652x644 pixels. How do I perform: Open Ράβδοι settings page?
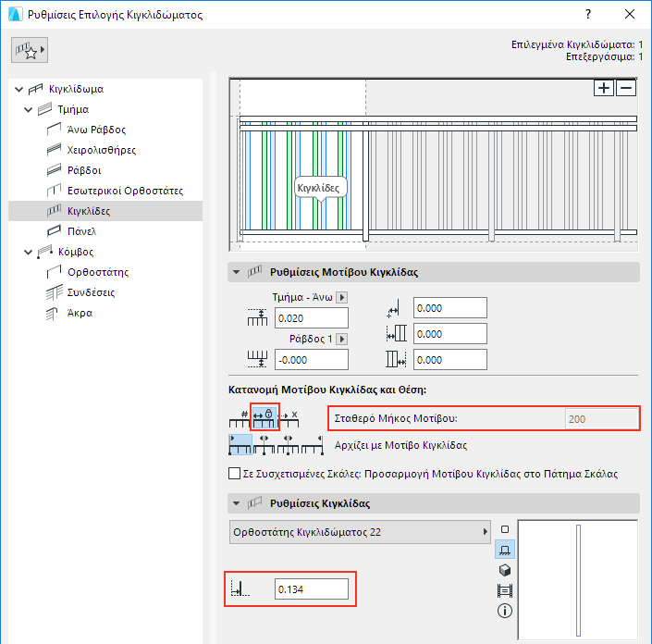coord(84,170)
